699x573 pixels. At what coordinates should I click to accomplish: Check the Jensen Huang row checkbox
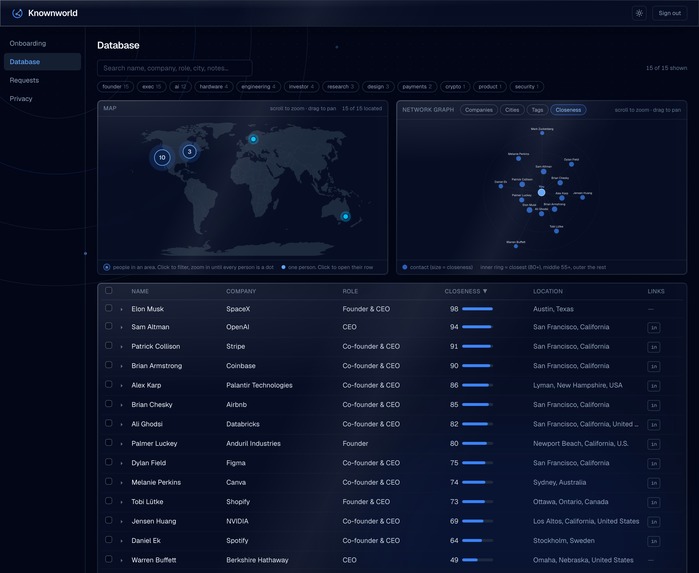point(108,520)
